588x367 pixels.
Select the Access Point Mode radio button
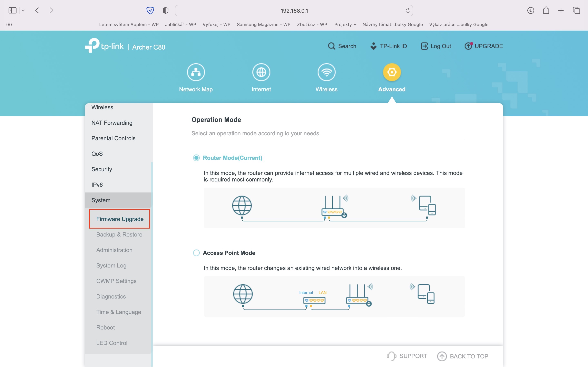coord(196,253)
